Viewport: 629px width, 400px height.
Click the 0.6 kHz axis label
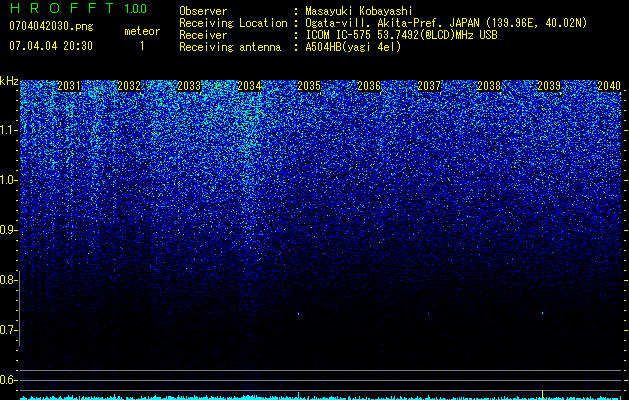click(x=8, y=380)
